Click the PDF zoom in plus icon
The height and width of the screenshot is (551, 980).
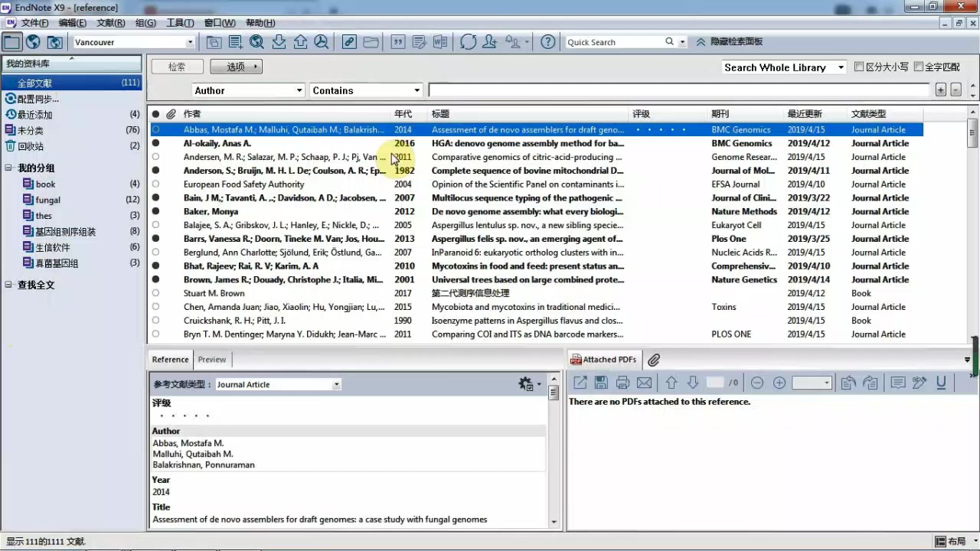point(779,383)
